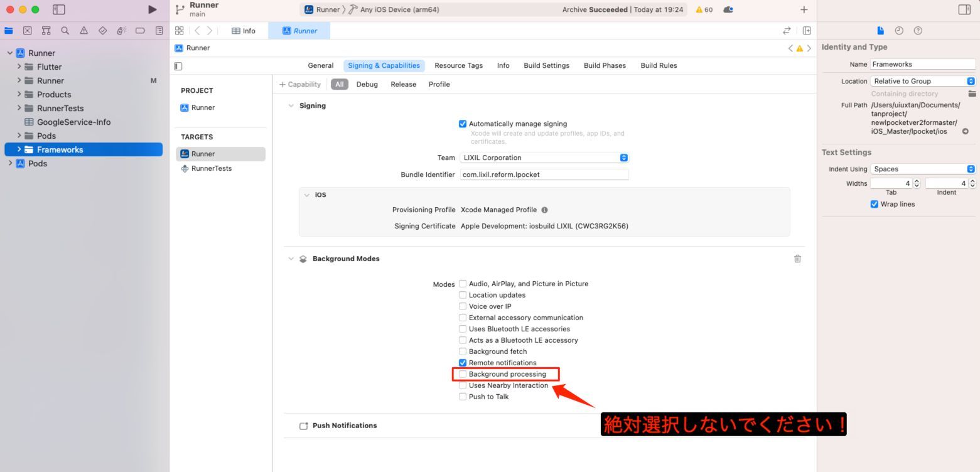Show the Quick Help inspector

pyautogui.click(x=918, y=30)
